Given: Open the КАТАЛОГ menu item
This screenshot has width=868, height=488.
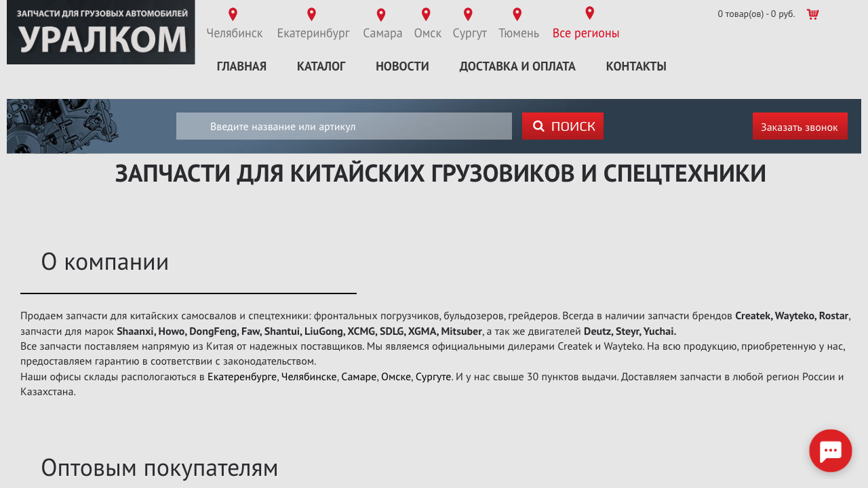Looking at the screenshot, I should point(321,66).
